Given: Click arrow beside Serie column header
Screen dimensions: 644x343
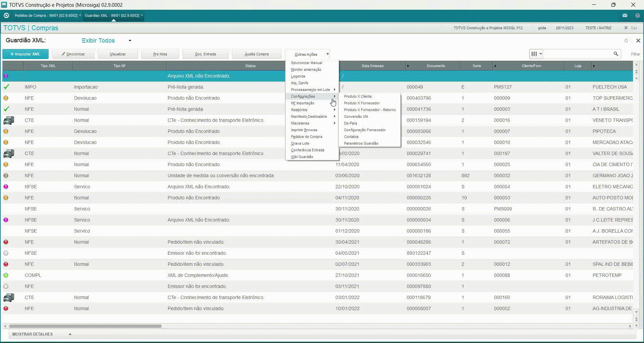Looking at the screenshot, I should [x=495, y=66].
